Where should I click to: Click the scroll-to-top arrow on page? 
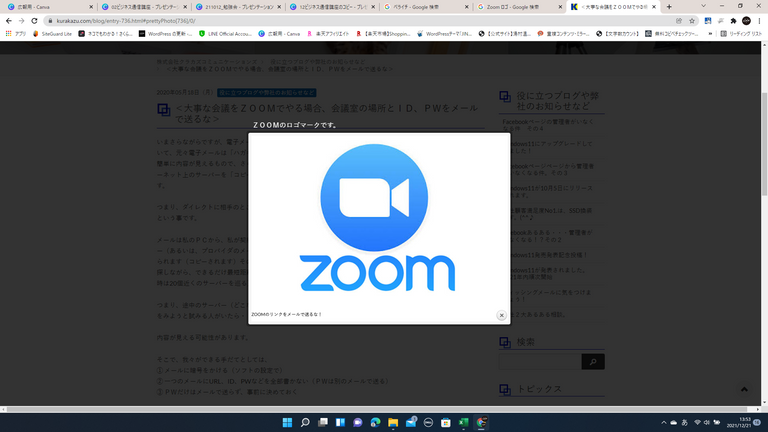pos(744,389)
